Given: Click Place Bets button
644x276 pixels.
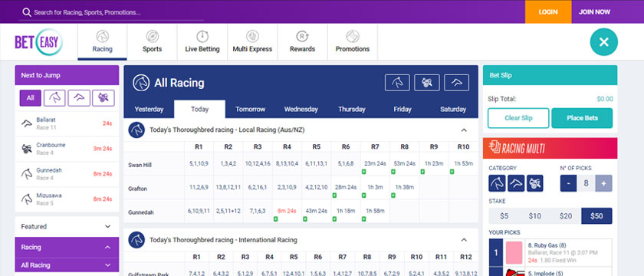Looking at the screenshot, I should point(582,118).
